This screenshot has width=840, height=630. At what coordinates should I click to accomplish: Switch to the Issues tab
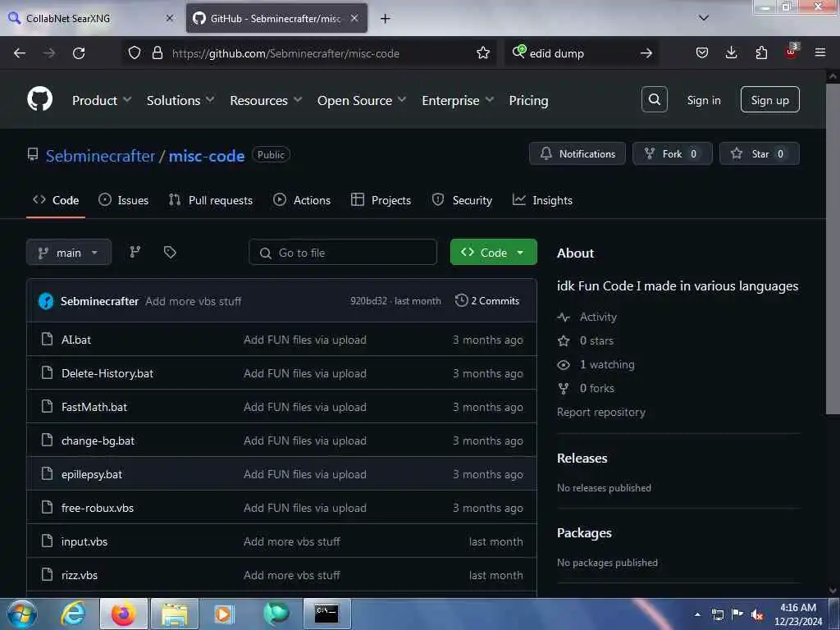[124, 200]
